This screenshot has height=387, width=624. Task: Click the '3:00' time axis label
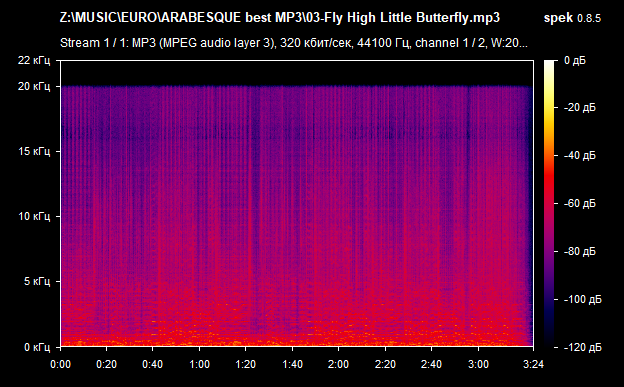[x=478, y=364]
